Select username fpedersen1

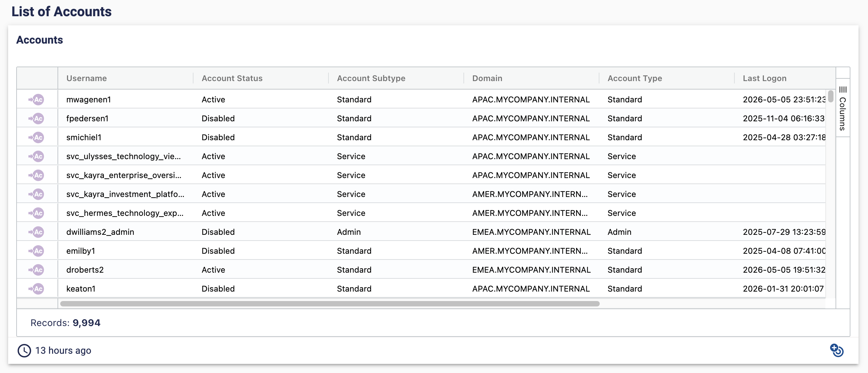click(87, 119)
